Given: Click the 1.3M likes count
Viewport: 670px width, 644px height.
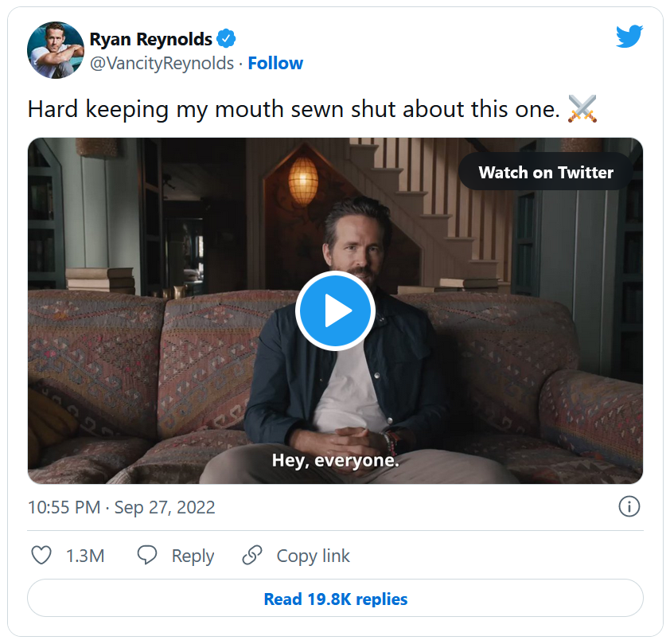Looking at the screenshot, I should pyautogui.click(x=85, y=556).
